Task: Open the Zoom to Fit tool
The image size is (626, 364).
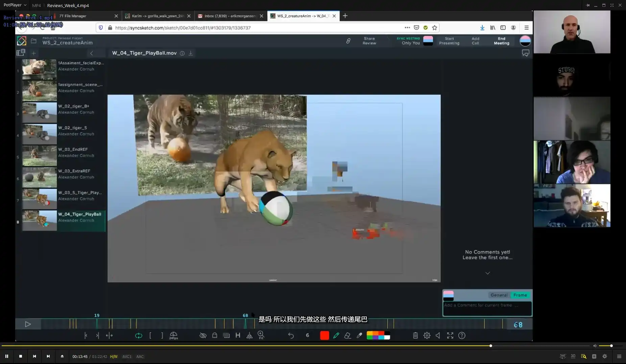Action: (261, 335)
